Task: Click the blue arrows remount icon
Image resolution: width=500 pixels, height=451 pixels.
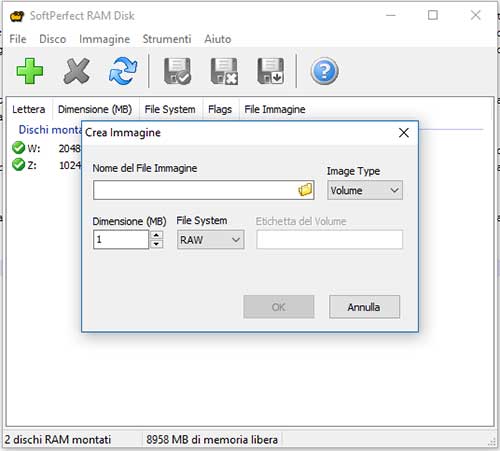Action: [123, 71]
